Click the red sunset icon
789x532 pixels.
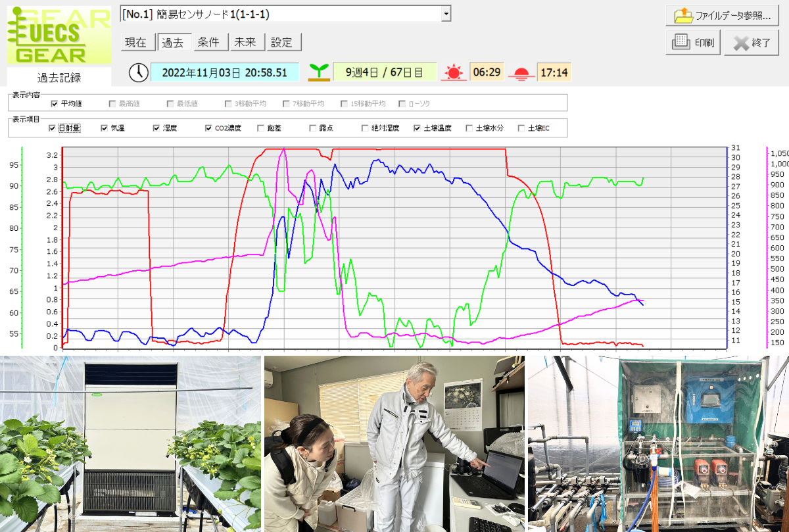point(521,72)
